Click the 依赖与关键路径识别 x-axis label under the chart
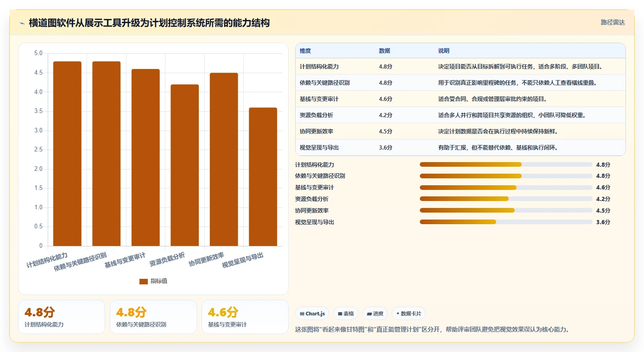 click(80, 262)
